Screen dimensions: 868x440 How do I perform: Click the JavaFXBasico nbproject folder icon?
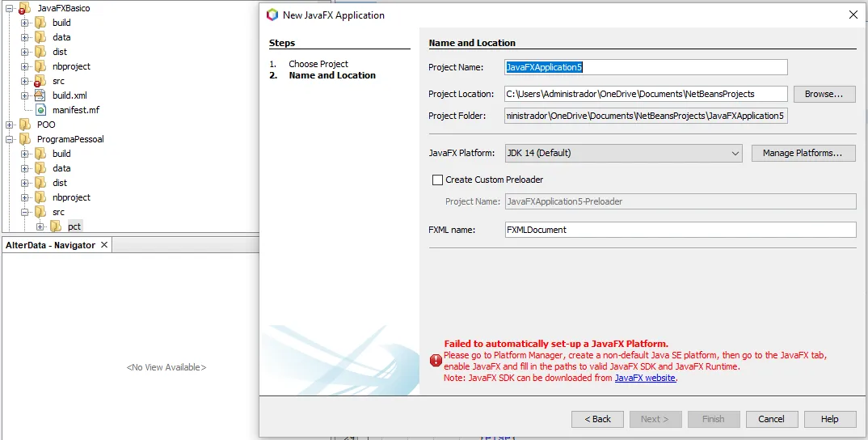pos(40,66)
